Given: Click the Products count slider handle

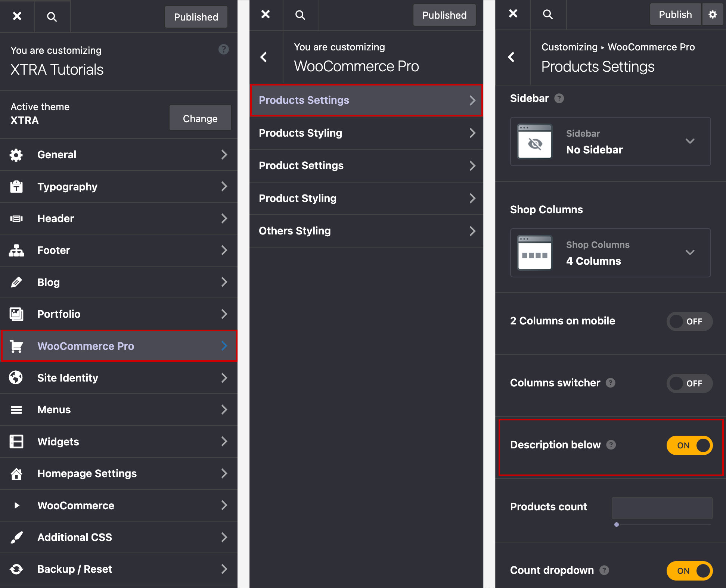Looking at the screenshot, I should pos(617,525).
